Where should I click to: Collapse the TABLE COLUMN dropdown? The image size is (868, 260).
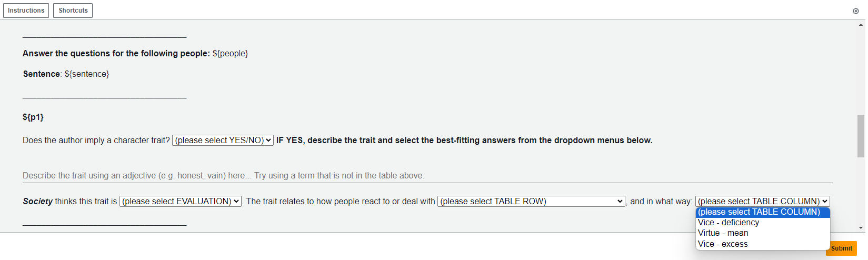(x=762, y=202)
